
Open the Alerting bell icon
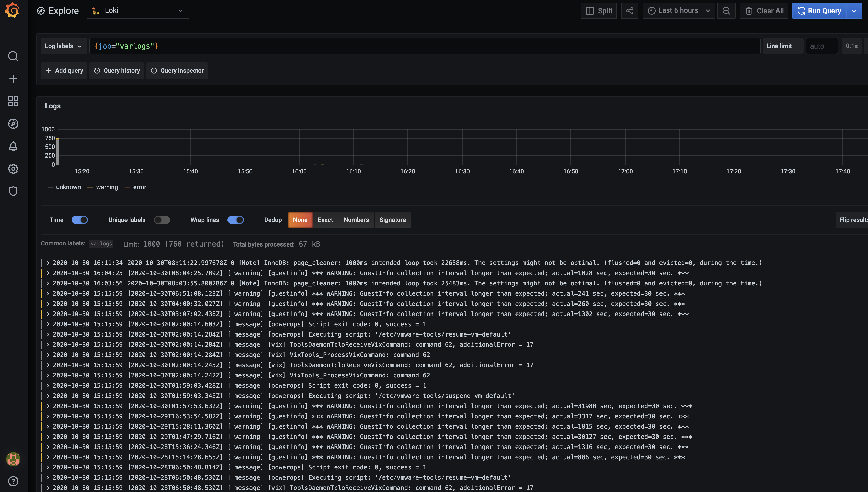[13, 146]
